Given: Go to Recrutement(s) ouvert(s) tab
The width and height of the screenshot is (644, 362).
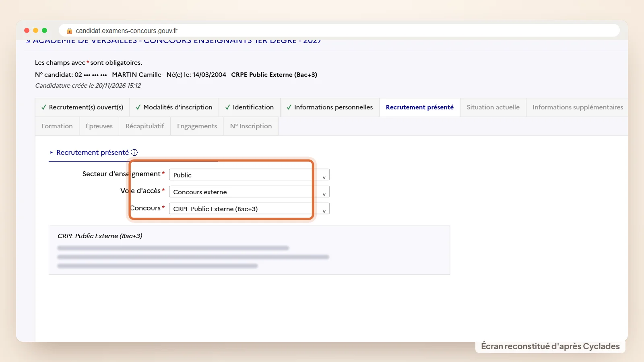Looking at the screenshot, I should click(83, 107).
